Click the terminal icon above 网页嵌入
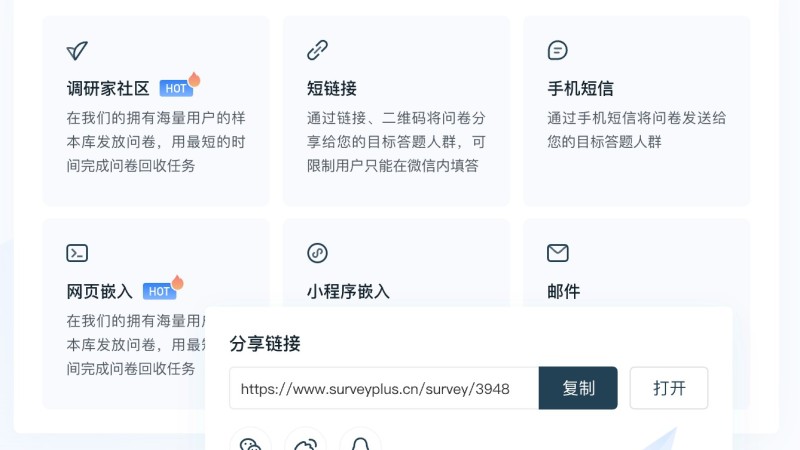Viewport: 800px width, 450px height. pyautogui.click(x=77, y=253)
